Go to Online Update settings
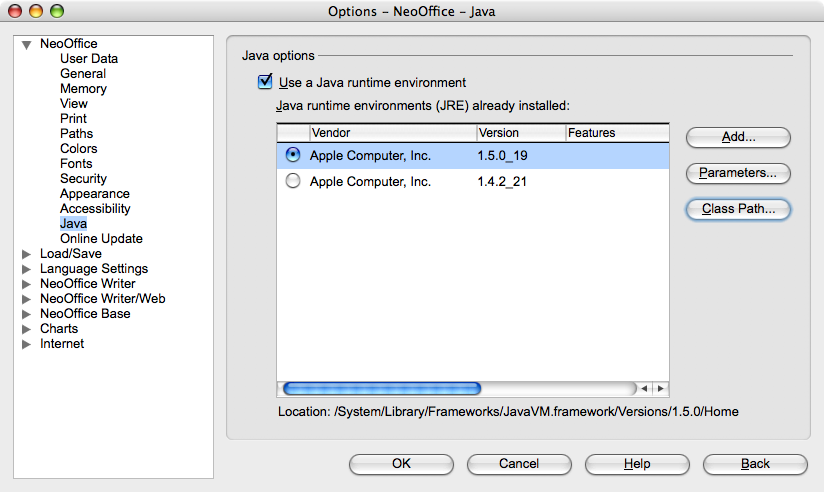The image size is (824, 492). pyautogui.click(x=101, y=239)
